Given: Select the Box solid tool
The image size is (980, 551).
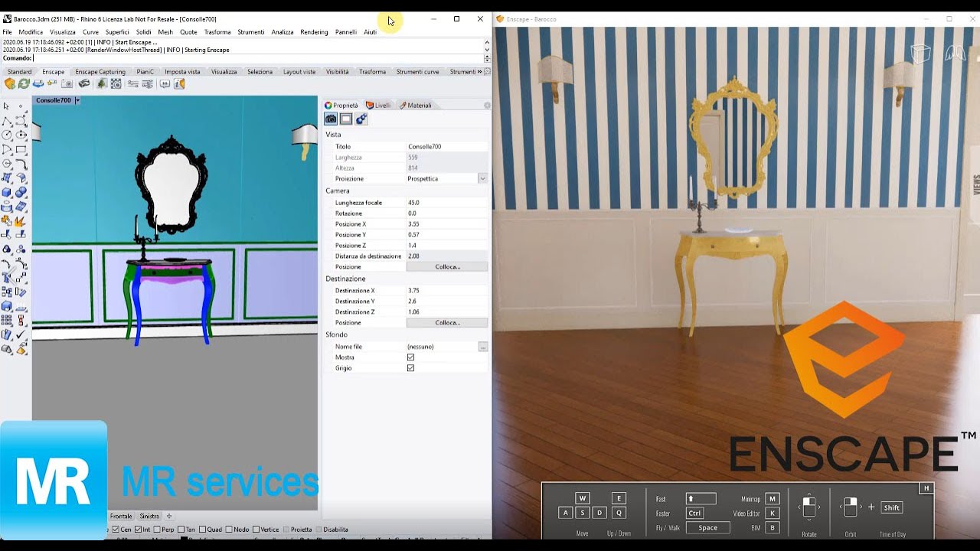Looking at the screenshot, I should [x=7, y=192].
